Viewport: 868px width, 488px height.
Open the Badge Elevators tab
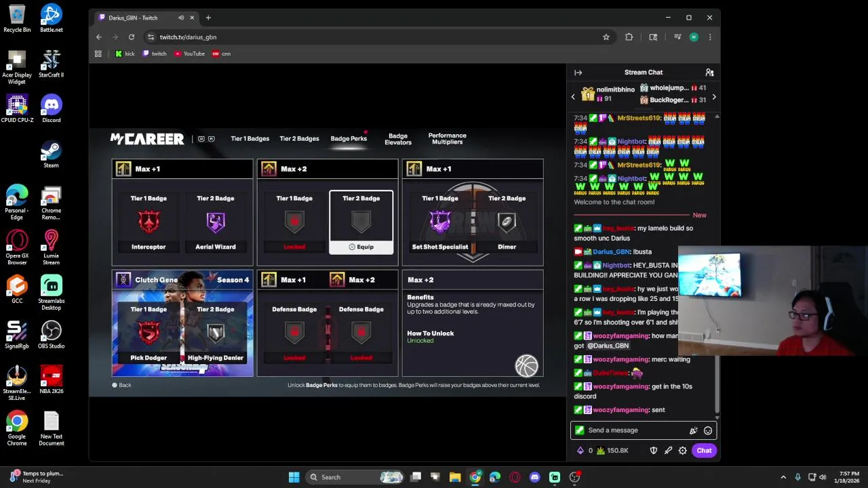[398, 139]
